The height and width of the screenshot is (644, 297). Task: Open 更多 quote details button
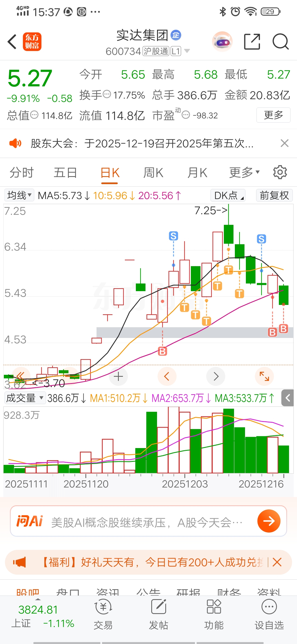pyautogui.click(x=273, y=115)
